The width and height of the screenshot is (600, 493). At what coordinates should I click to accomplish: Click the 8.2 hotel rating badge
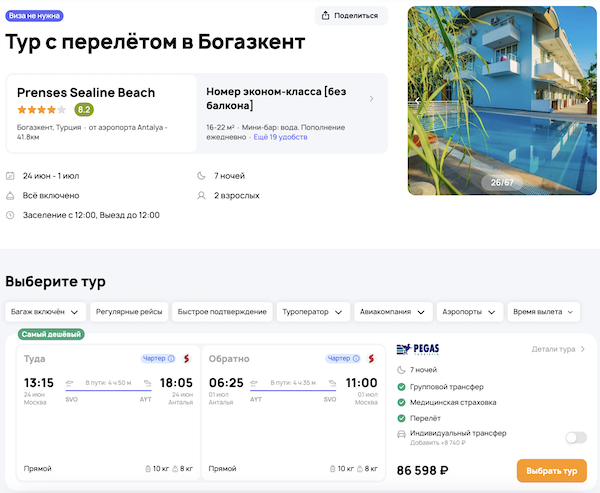point(84,110)
